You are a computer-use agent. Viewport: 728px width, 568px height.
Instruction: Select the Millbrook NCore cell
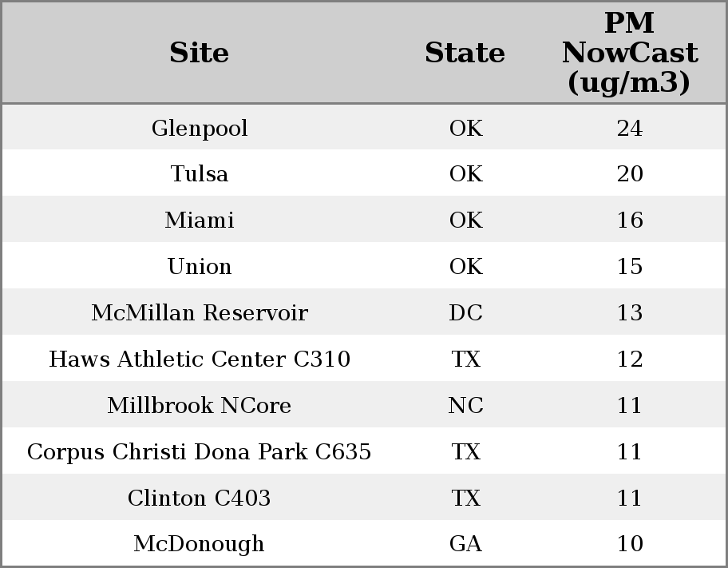(200, 405)
